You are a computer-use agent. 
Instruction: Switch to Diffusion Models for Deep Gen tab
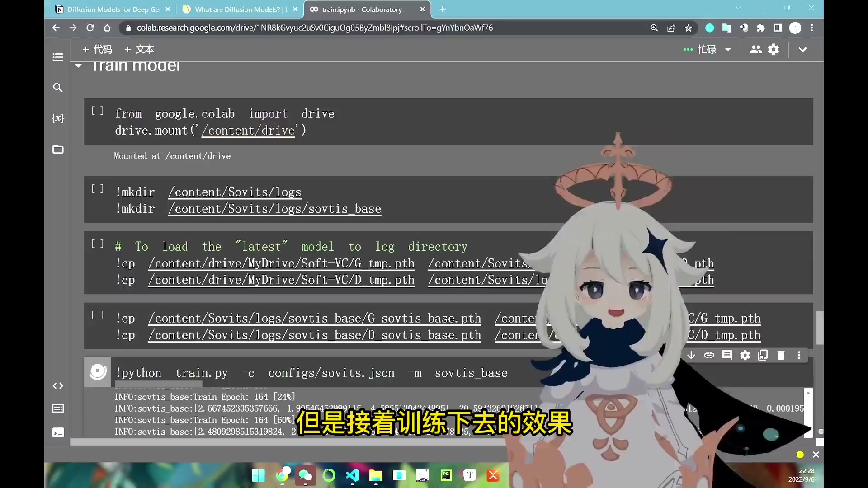click(x=112, y=9)
